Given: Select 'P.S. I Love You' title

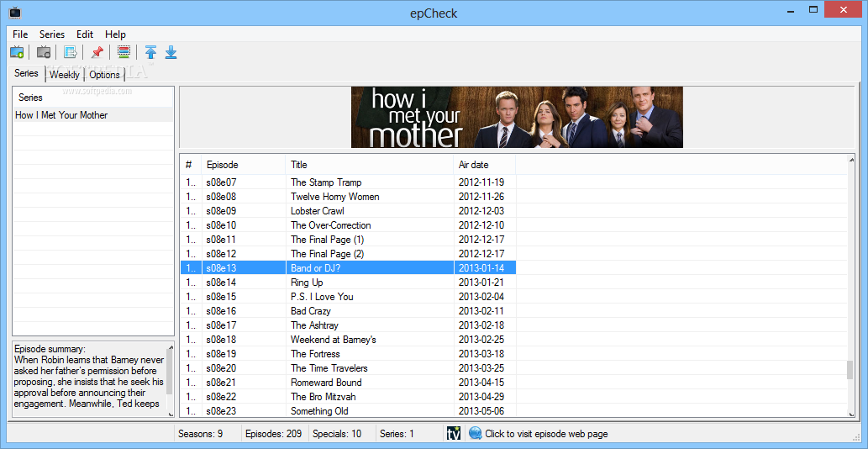Looking at the screenshot, I should pos(322,297).
